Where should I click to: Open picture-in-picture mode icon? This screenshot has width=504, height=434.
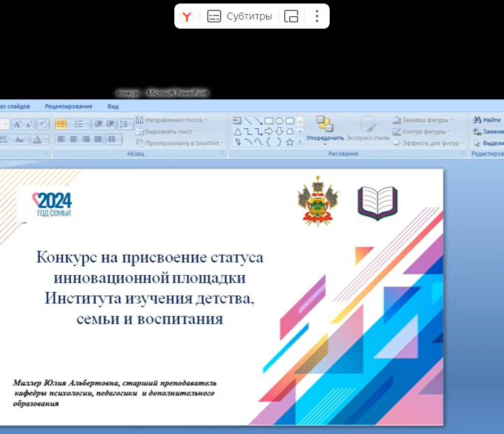[x=291, y=17]
